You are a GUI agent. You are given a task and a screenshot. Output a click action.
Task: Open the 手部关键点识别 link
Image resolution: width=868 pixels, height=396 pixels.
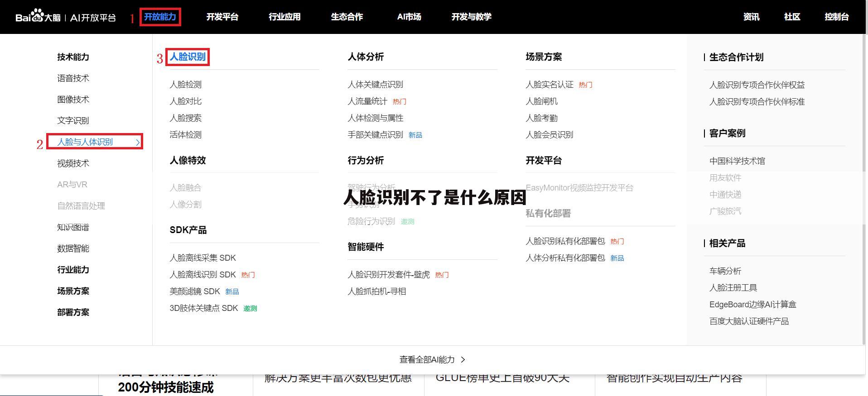tap(375, 135)
